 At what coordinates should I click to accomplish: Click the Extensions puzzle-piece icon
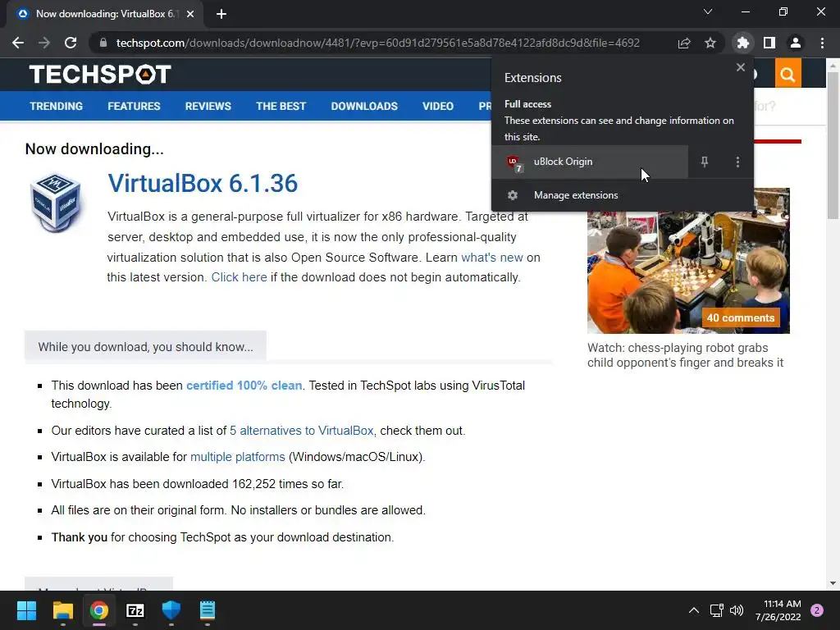743,43
